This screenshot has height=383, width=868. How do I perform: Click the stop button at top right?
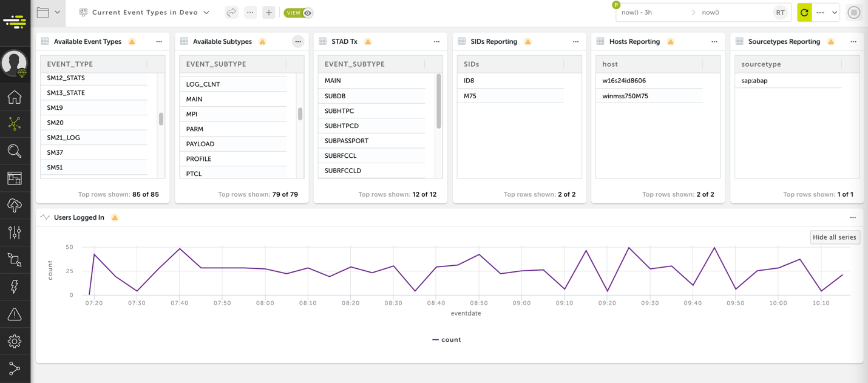[x=854, y=12]
